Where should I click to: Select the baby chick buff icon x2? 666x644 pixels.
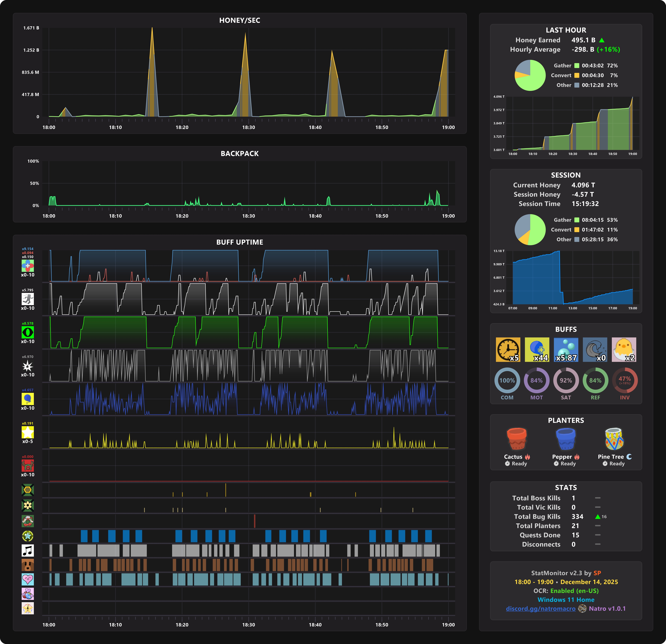click(624, 349)
